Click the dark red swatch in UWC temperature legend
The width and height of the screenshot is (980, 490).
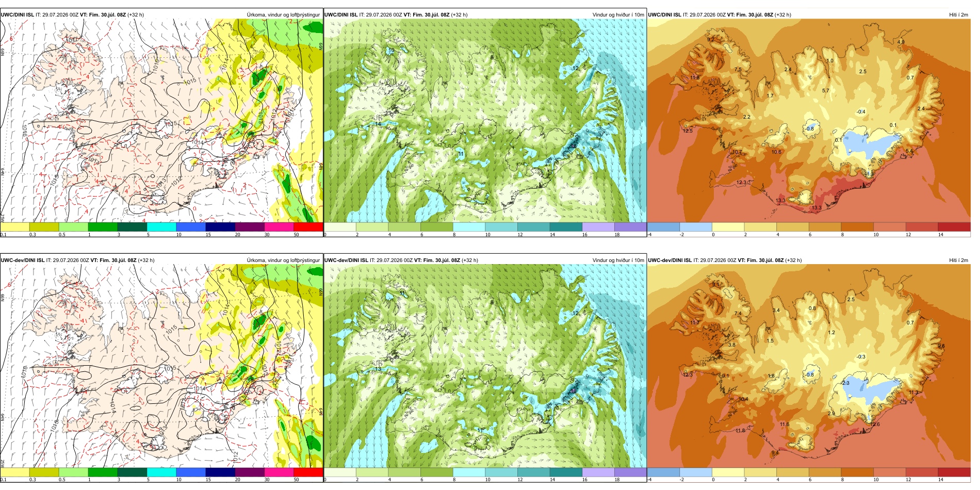click(x=954, y=226)
